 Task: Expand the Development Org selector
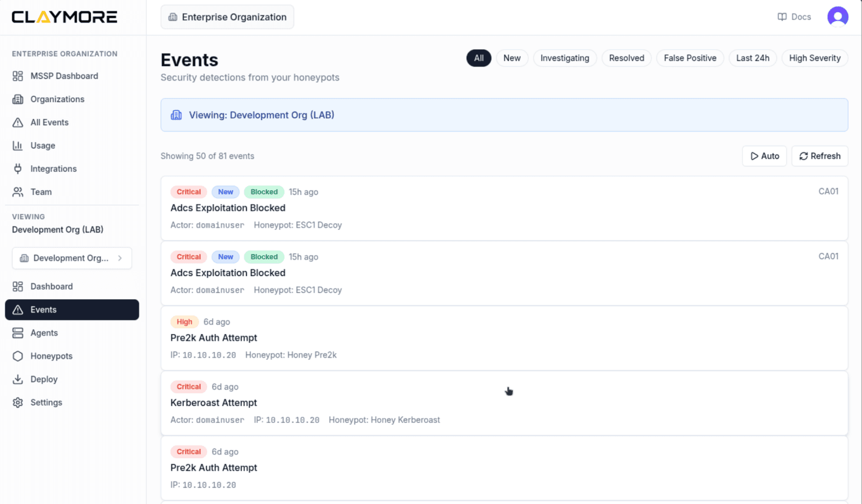(x=72, y=258)
